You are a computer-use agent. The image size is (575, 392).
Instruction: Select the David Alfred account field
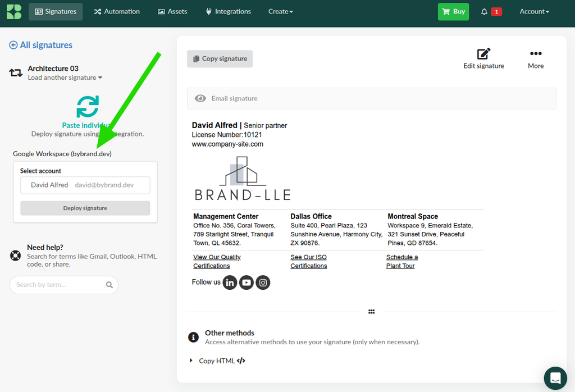click(x=85, y=185)
